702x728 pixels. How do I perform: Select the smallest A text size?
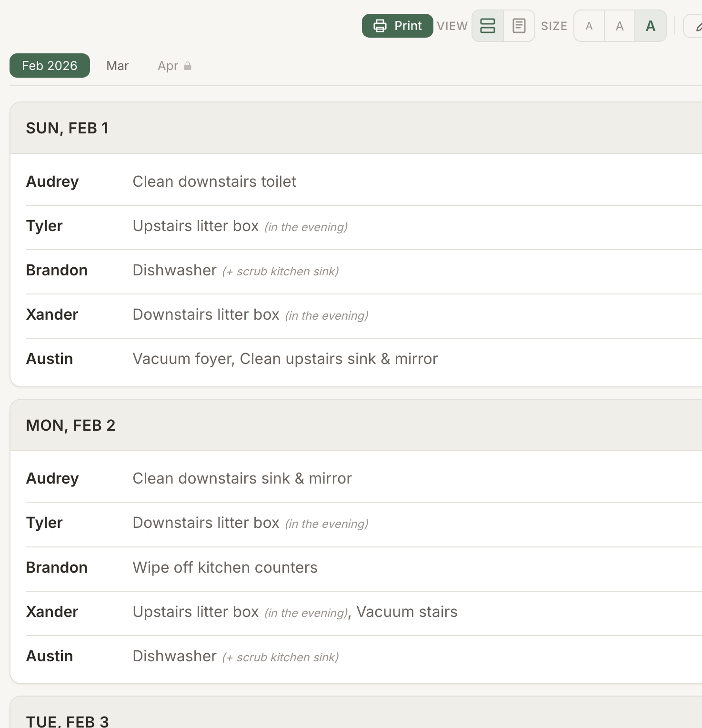click(589, 26)
